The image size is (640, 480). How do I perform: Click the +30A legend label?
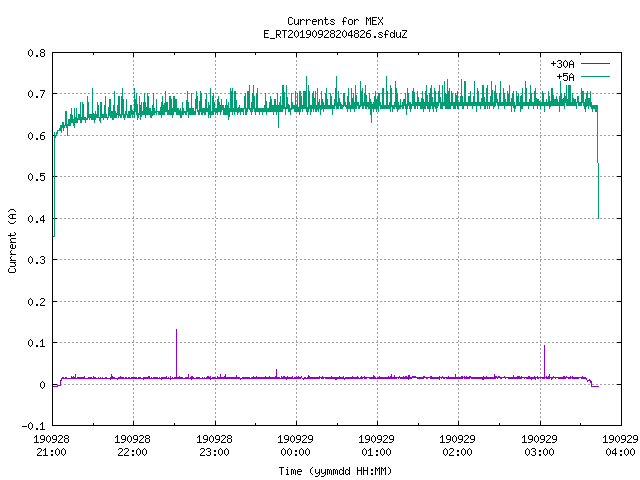[x=562, y=64]
